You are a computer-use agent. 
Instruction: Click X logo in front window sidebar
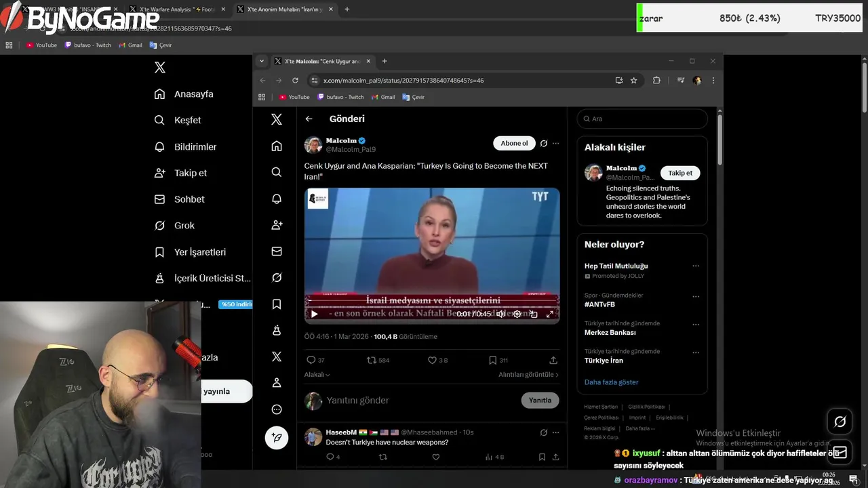[277, 119]
